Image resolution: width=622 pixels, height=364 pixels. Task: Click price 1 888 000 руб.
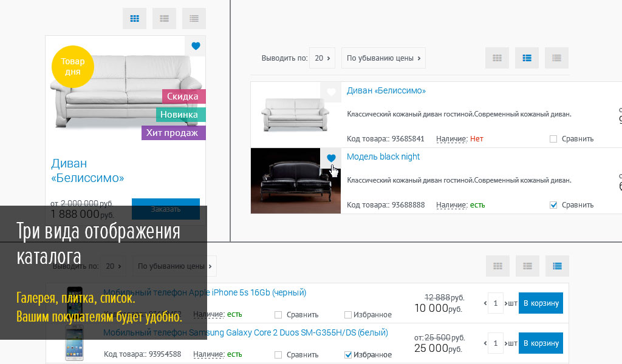82,214
